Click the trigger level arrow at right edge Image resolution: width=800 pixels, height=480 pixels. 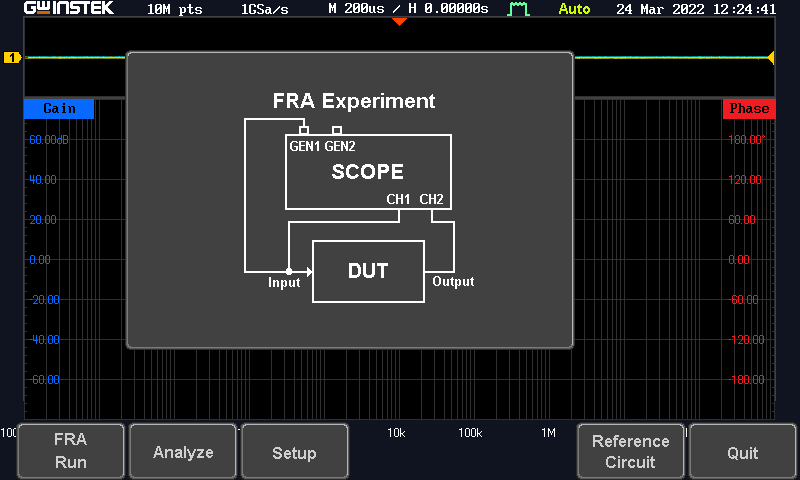click(771, 58)
